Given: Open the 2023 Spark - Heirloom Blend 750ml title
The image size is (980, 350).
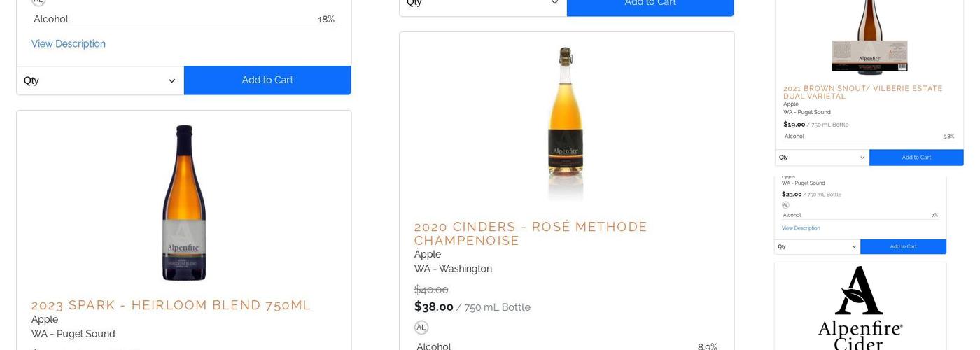Looking at the screenshot, I should coord(171,305).
